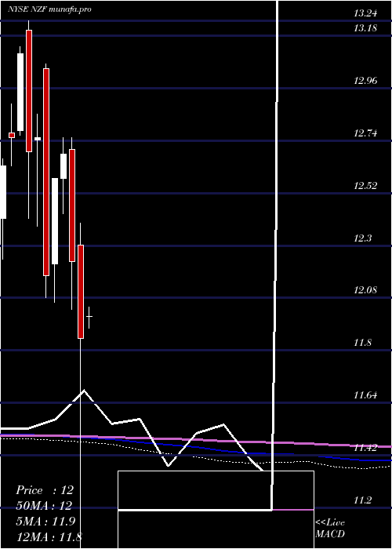Click the 12.96 price axis label
This screenshot has width=392, height=549.
[365, 81]
